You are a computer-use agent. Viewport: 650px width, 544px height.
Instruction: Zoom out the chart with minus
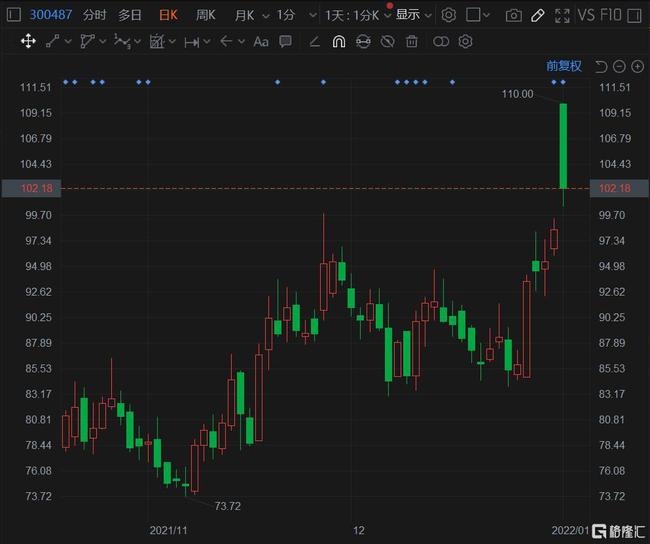point(619,66)
